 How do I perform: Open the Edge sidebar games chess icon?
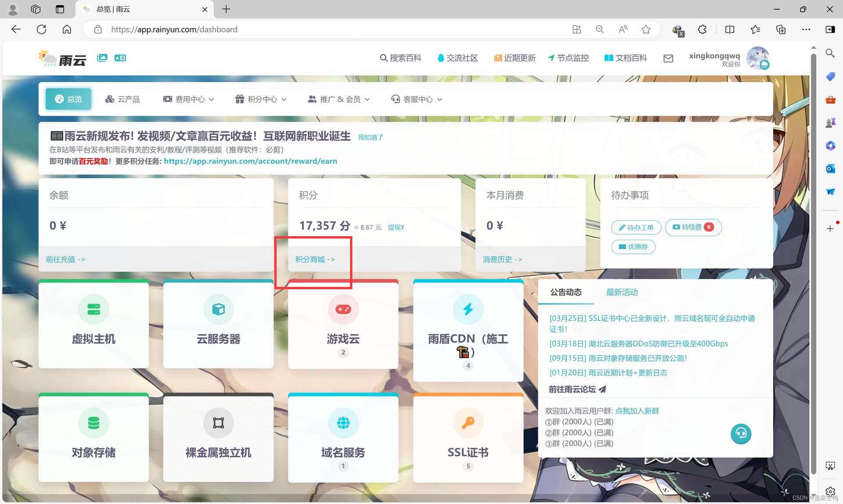[x=830, y=122]
